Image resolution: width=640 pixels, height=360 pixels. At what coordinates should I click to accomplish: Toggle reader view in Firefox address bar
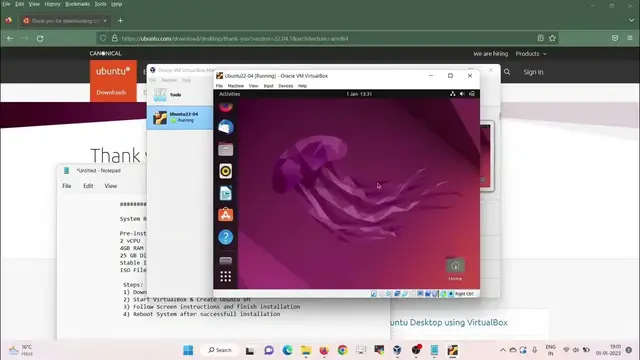coord(540,38)
